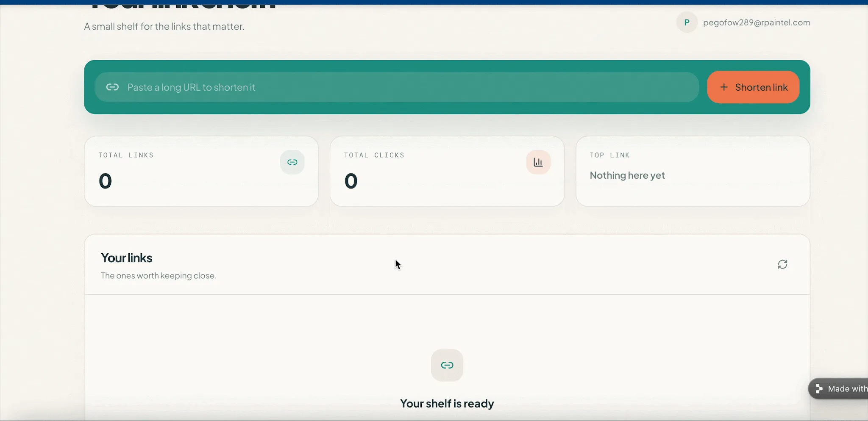This screenshot has width=868, height=421.
Task: Open the Made with badge
Action: point(838,389)
